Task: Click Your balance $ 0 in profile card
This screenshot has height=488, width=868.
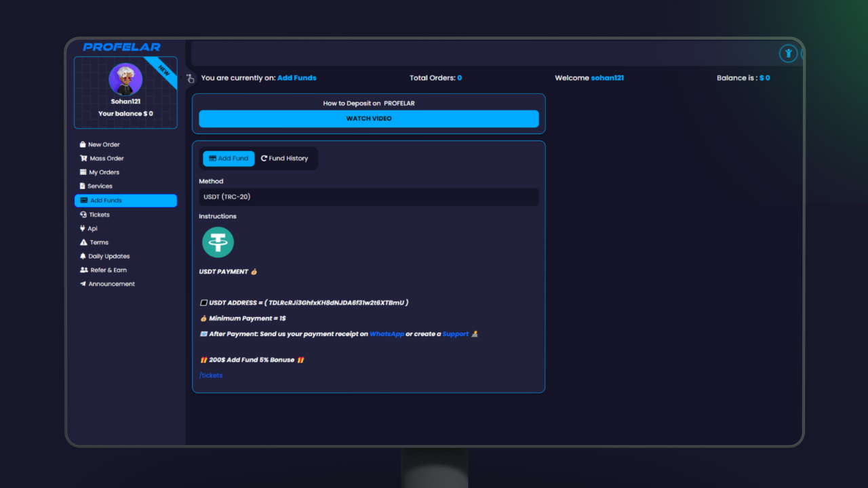Action: (125, 114)
